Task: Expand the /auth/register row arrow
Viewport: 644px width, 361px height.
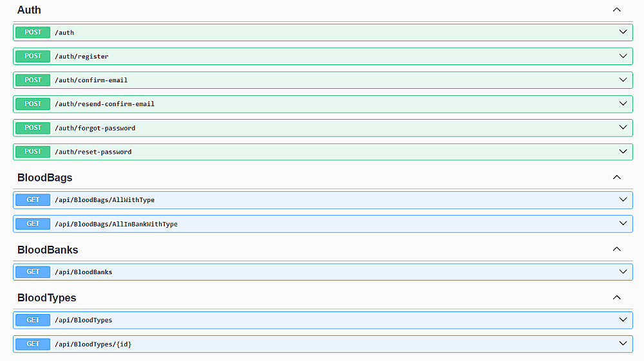Action: (x=623, y=56)
